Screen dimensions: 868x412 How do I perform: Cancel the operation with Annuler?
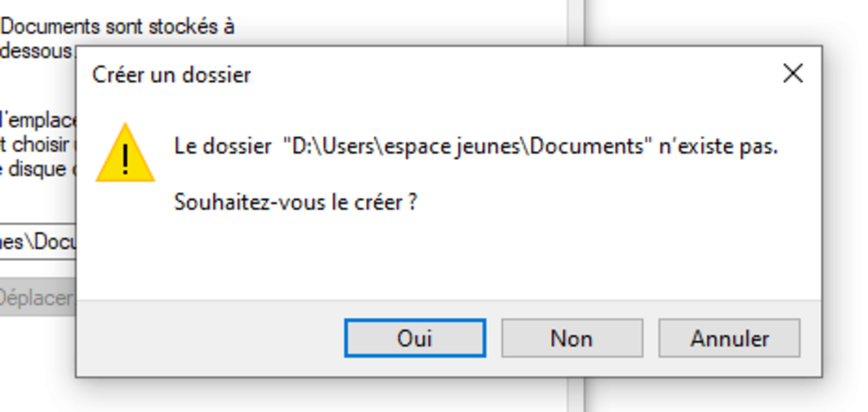729,338
